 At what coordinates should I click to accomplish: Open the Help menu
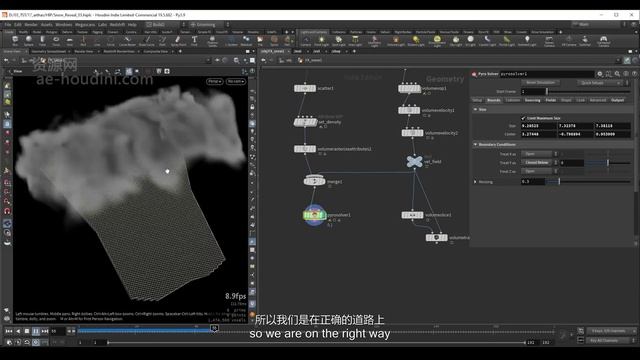click(x=132, y=24)
